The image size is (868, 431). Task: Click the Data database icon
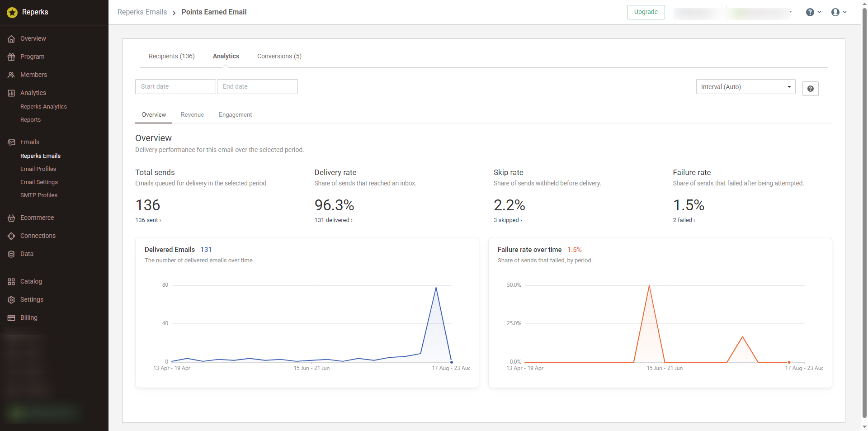(11, 254)
